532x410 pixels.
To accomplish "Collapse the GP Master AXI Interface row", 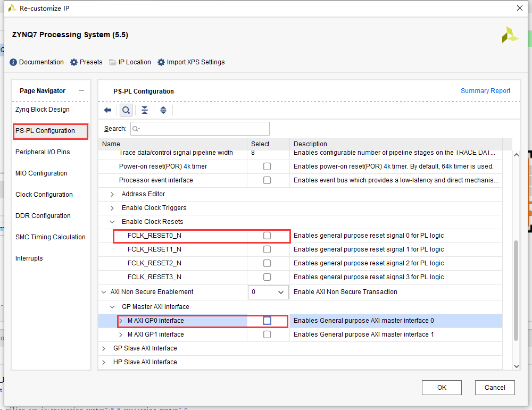I will pos(112,307).
